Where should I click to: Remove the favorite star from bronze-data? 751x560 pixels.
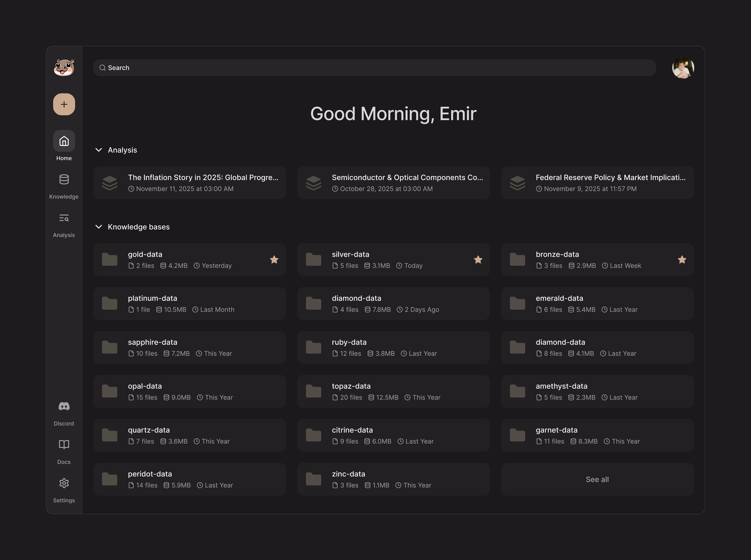pyautogui.click(x=682, y=260)
